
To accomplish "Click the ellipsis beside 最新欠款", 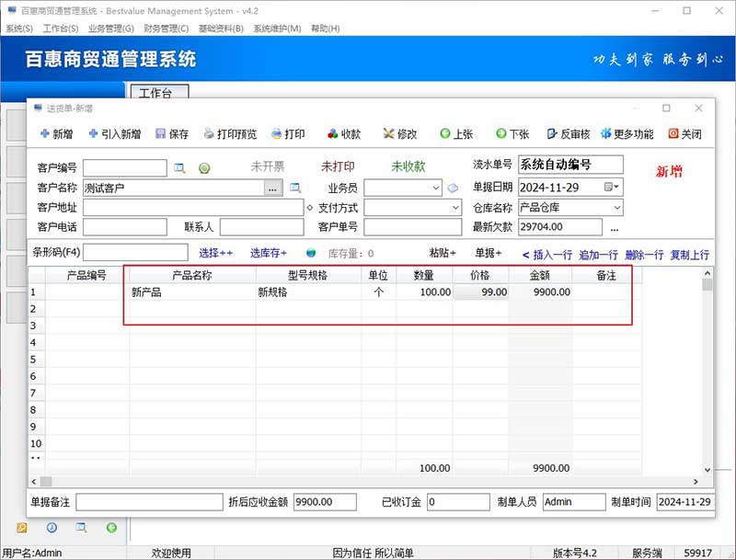I will pyautogui.click(x=615, y=228).
